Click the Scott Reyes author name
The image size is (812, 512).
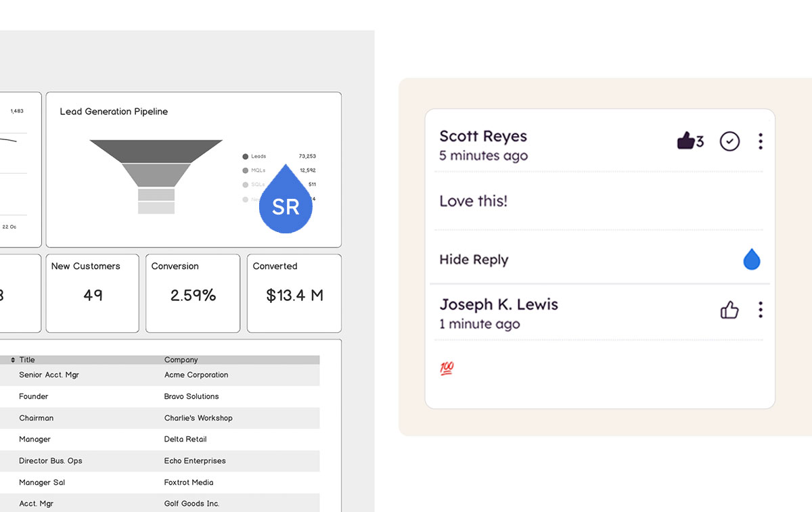(483, 136)
